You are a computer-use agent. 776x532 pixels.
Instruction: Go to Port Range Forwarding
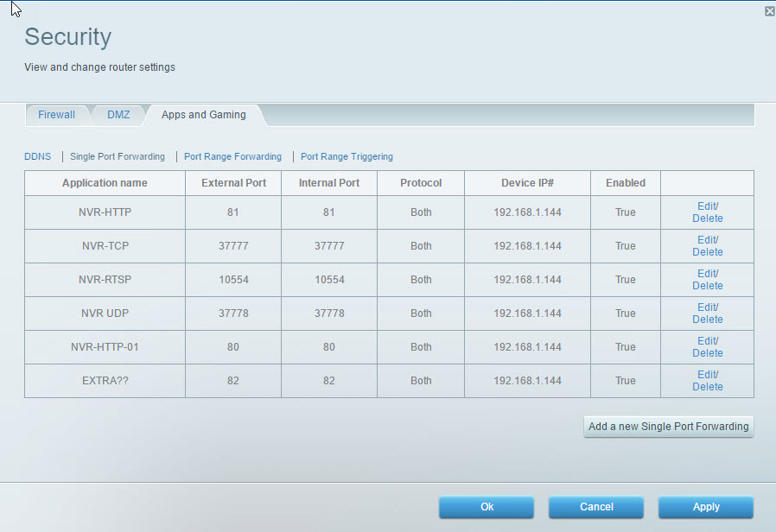tap(232, 156)
